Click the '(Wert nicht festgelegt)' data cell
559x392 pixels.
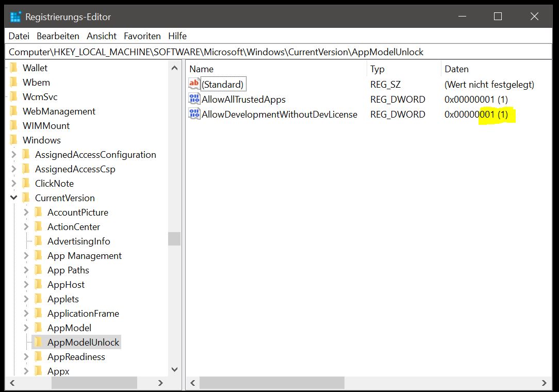click(x=489, y=85)
